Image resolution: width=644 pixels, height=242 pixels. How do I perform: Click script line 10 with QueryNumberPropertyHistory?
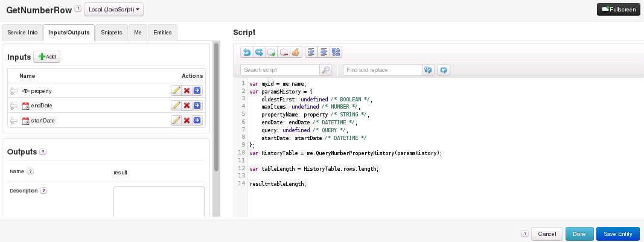[346, 153]
